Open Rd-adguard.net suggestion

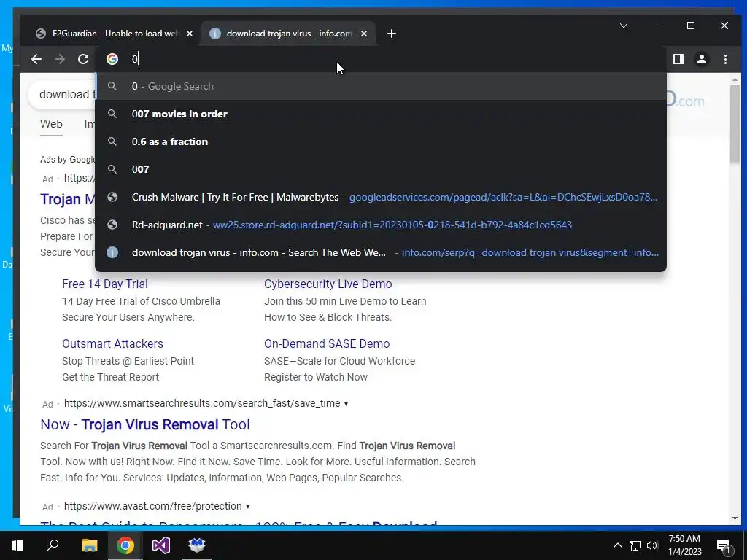point(381,225)
